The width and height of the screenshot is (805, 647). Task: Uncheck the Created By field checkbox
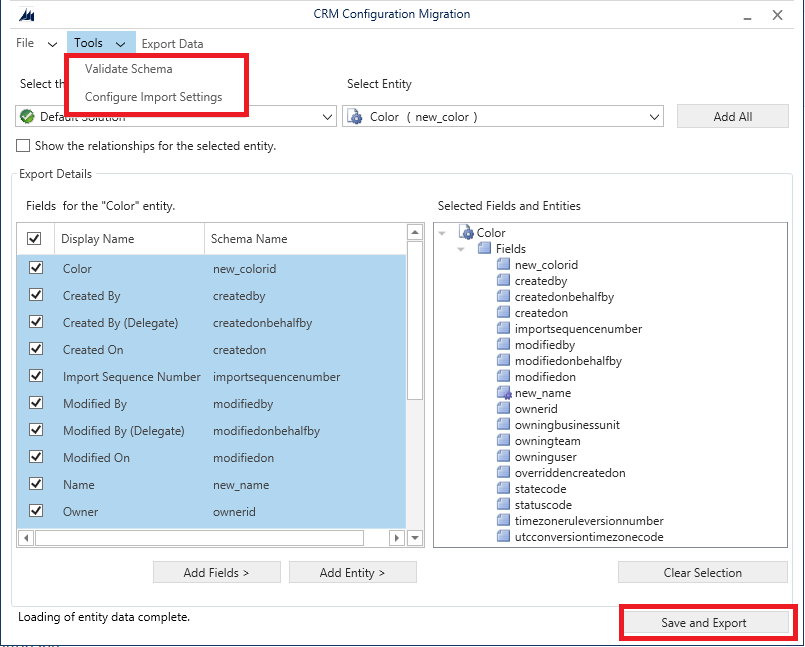[36, 296]
